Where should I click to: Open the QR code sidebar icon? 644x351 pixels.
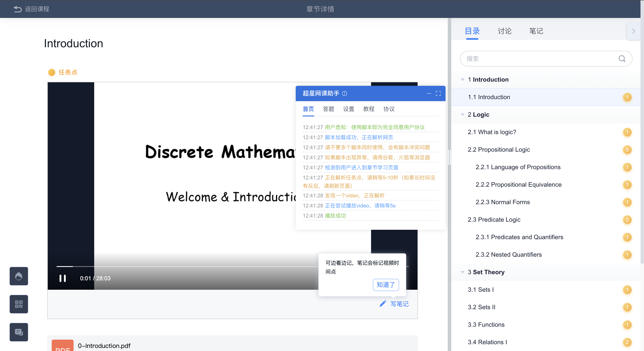click(19, 304)
